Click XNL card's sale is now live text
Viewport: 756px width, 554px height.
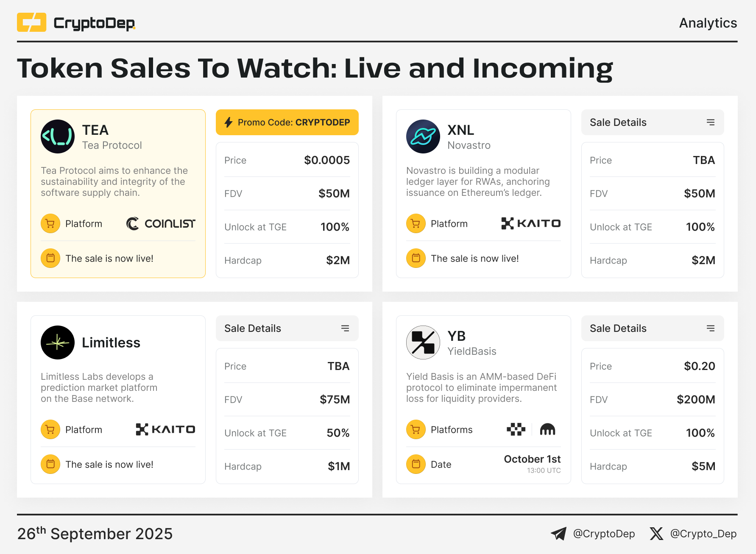coord(475,259)
